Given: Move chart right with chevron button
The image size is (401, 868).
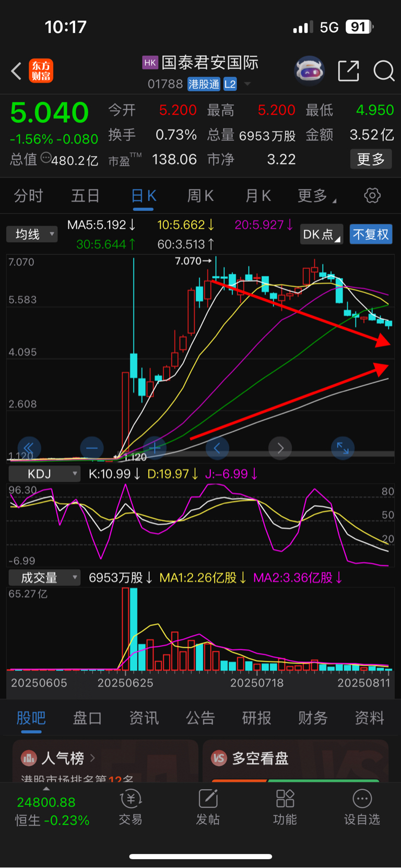Looking at the screenshot, I should (x=280, y=448).
